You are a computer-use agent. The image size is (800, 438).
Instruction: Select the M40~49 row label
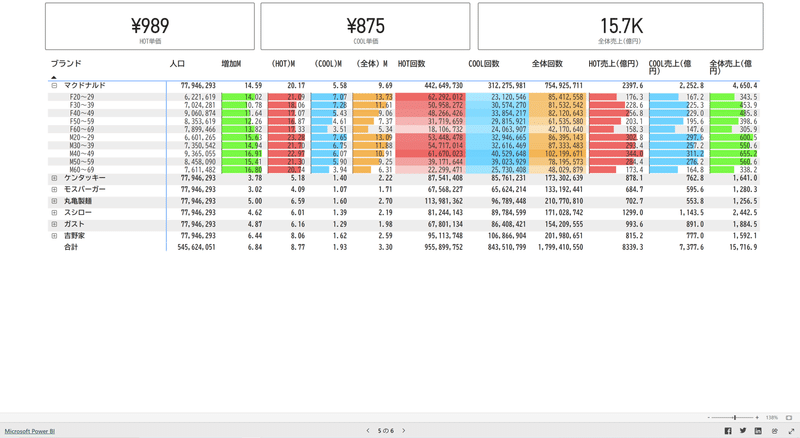point(82,154)
